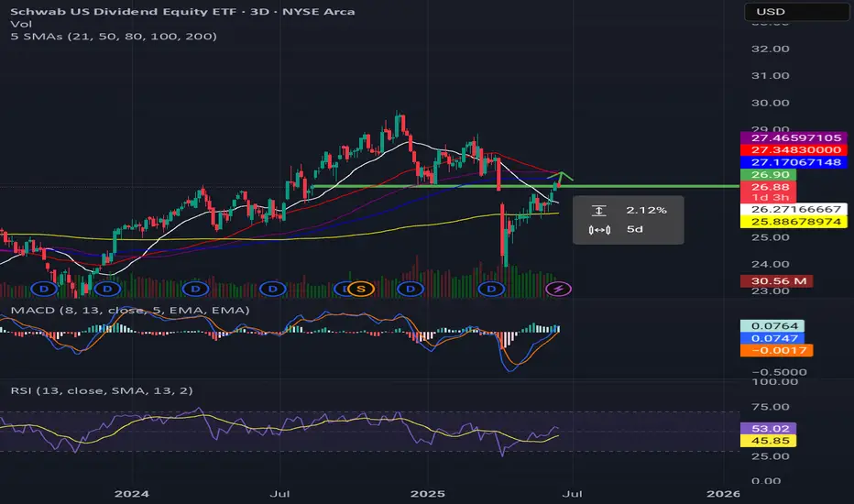The width and height of the screenshot is (854, 504).
Task: Click the purple 27.46597105 price label
Action: click(794, 137)
